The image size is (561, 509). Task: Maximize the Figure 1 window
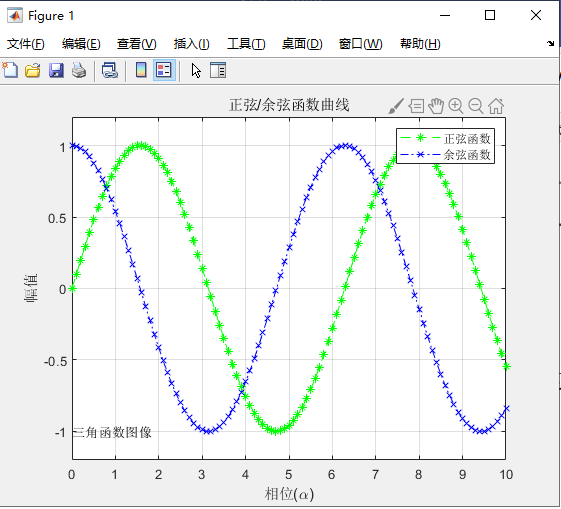pyautogui.click(x=490, y=15)
